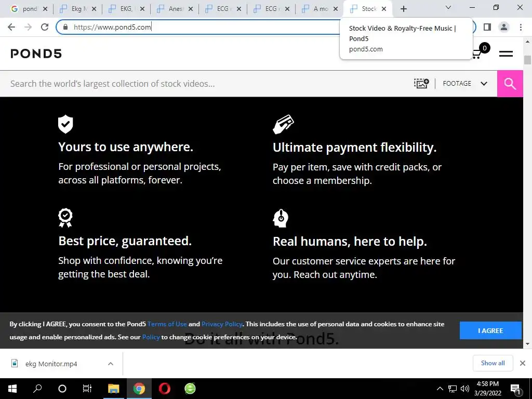The height and width of the screenshot is (399, 532).
Task: Expand ekg Monitor.mp4 download options chevron
Action: 111,364
